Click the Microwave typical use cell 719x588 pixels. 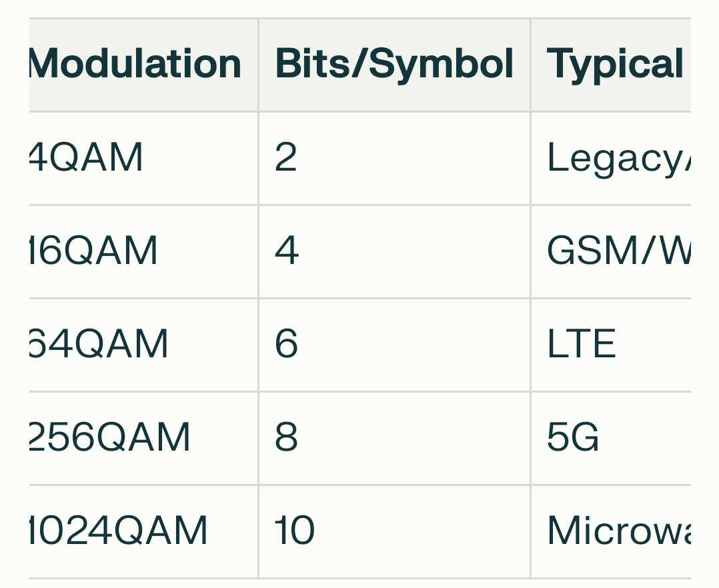click(x=611, y=531)
